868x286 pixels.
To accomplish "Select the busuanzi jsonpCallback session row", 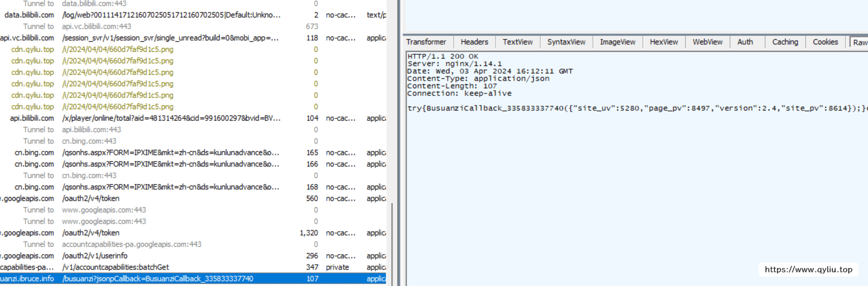I will (158, 279).
